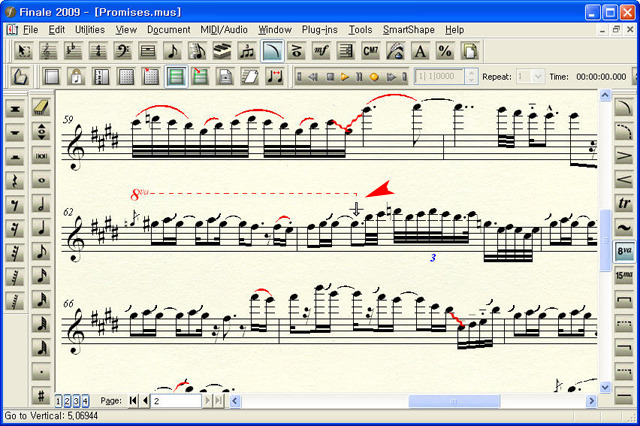Select the Hand Grabber tool

coord(20,76)
